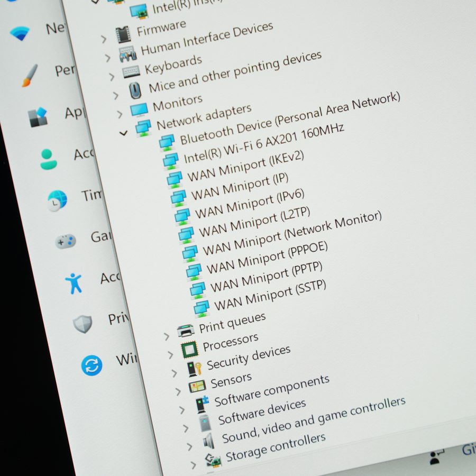Click the Software devices icon
The height and width of the screenshot is (476, 476).
pos(205,423)
